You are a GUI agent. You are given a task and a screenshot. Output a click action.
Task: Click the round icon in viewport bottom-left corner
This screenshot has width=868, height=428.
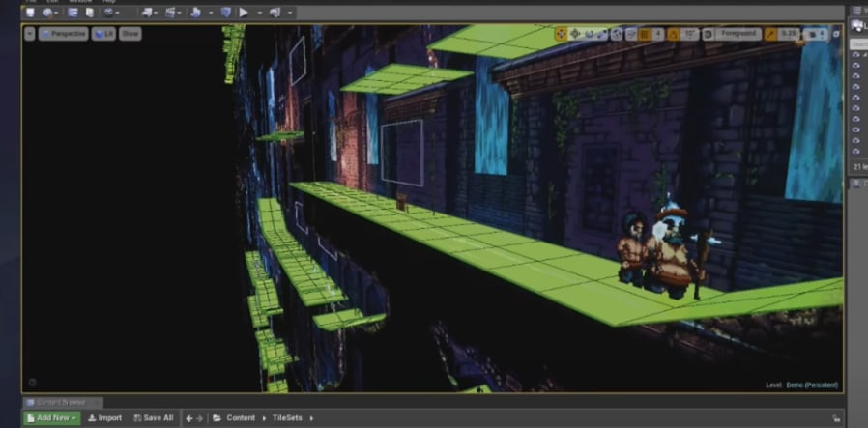click(32, 382)
